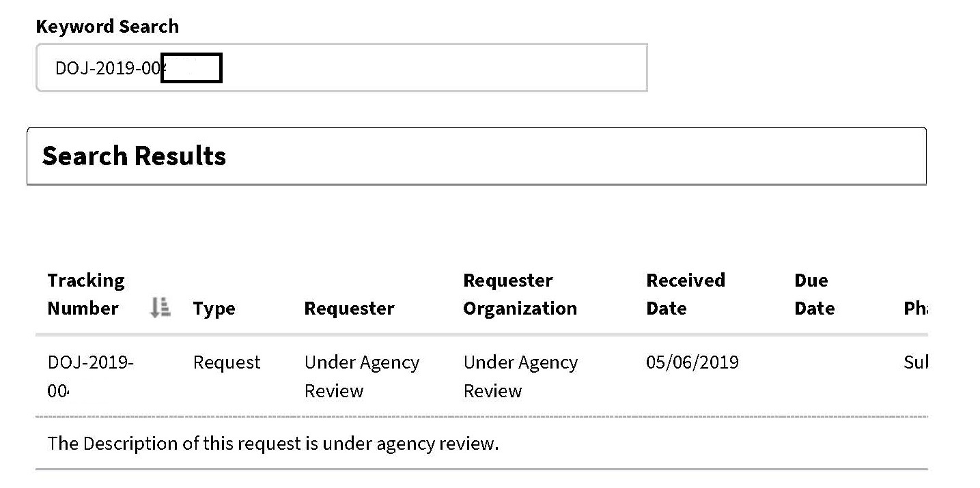Click the request description under agency review text
This screenshot has width=980, height=488.
(273, 444)
